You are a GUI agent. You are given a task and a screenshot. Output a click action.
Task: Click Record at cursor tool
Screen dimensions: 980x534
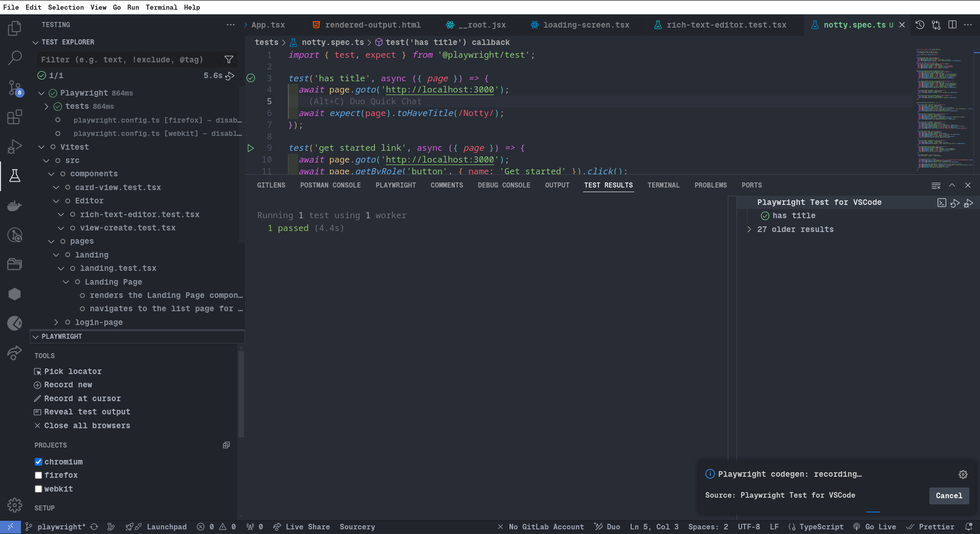coord(78,399)
